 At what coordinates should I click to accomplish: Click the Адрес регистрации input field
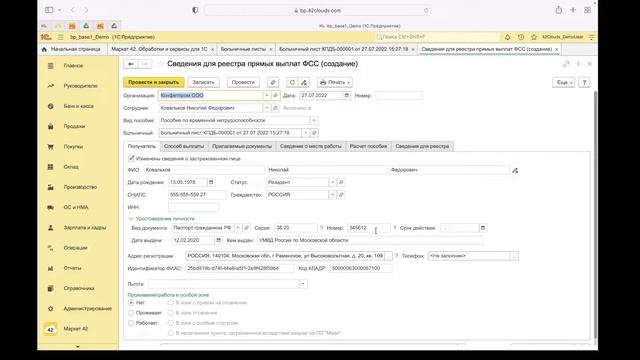(x=285, y=256)
